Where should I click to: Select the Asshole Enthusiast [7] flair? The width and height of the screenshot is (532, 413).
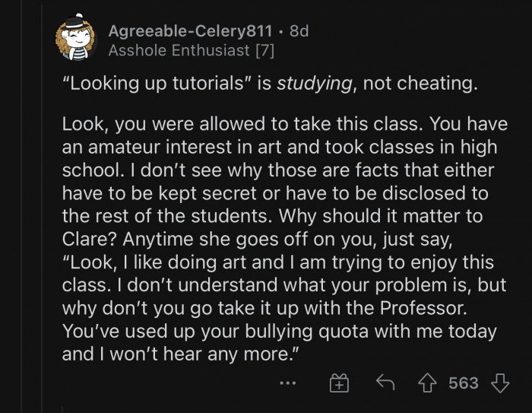coord(191,51)
